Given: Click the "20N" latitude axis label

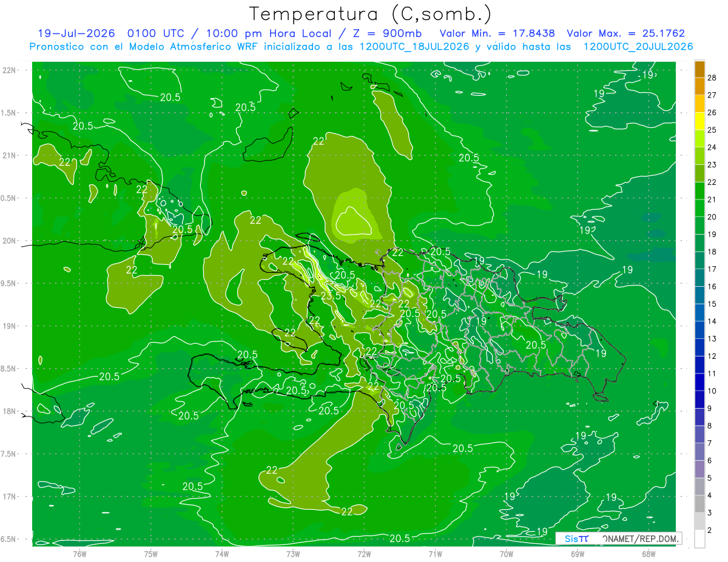Looking at the screenshot, I should [9, 241].
